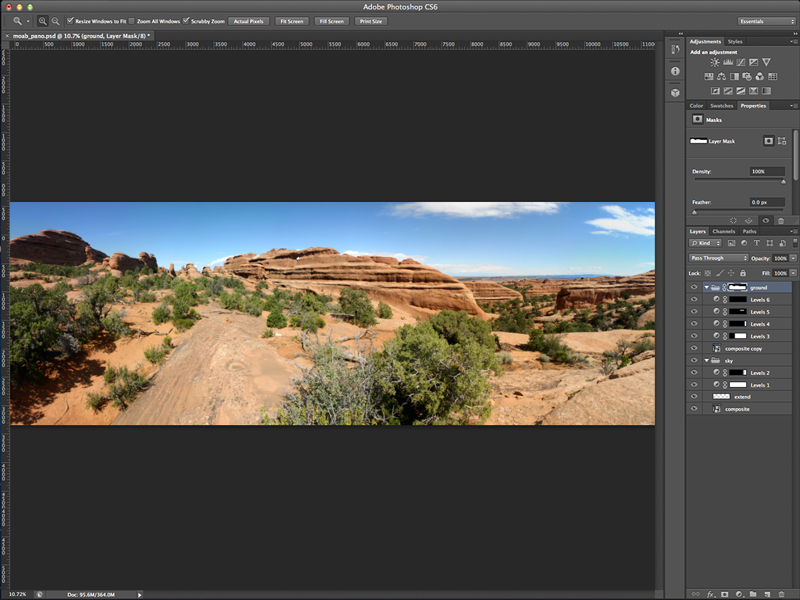Viewport: 800px width, 600px height.
Task: Collapse the sky group
Action: (x=707, y=360)
